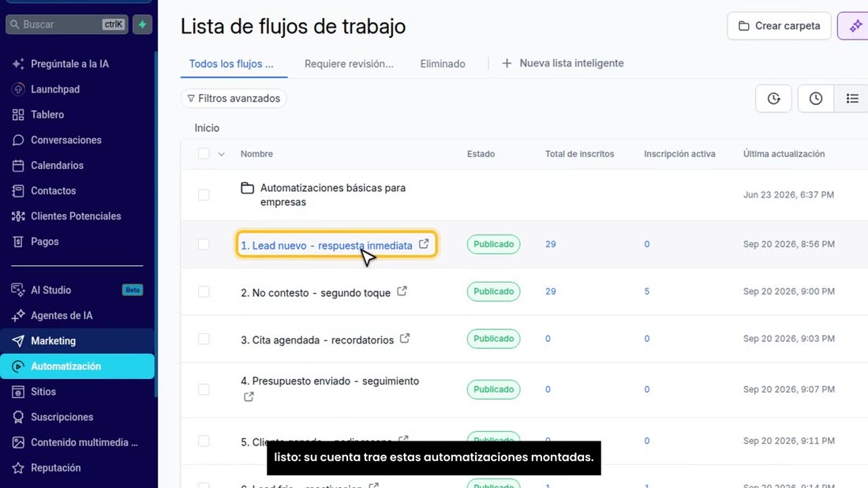Click the Marketing paper plane icon

18,340
